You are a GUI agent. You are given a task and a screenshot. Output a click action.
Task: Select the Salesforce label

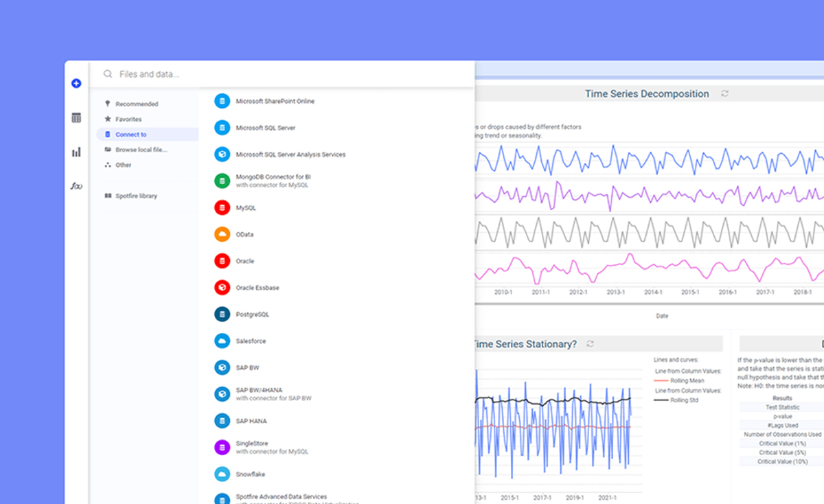(x=251, y=341)
